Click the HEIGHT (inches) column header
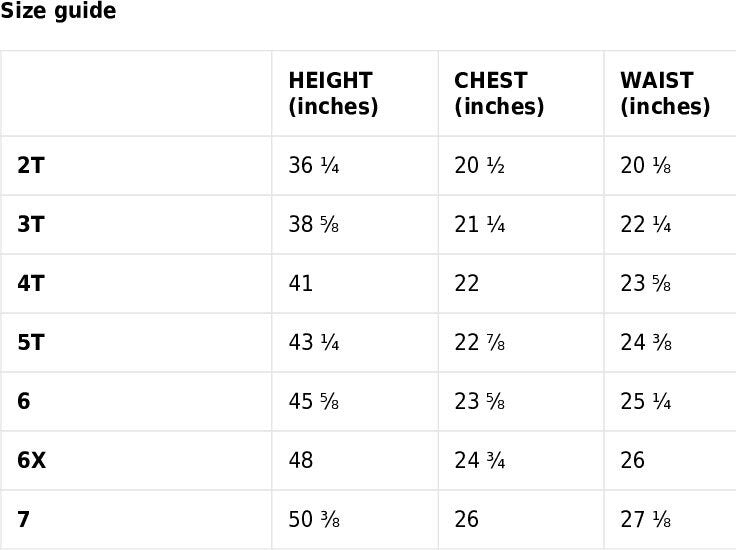Screen dimensions: 736x550 (332, 93)
